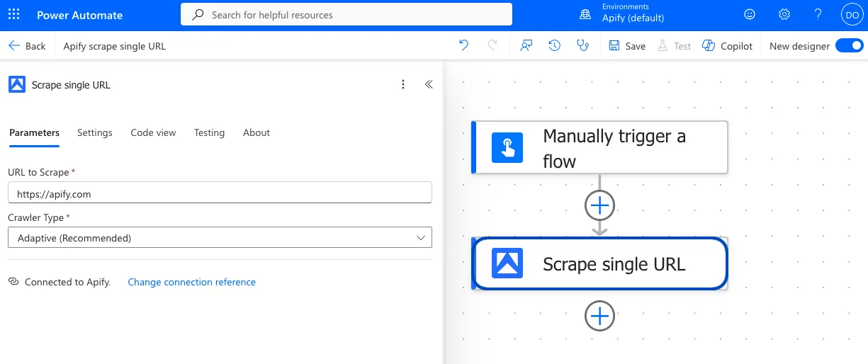This screenshot has width=868, height=364.
Task: Click the URL to Scrape label
Action: 38,172
